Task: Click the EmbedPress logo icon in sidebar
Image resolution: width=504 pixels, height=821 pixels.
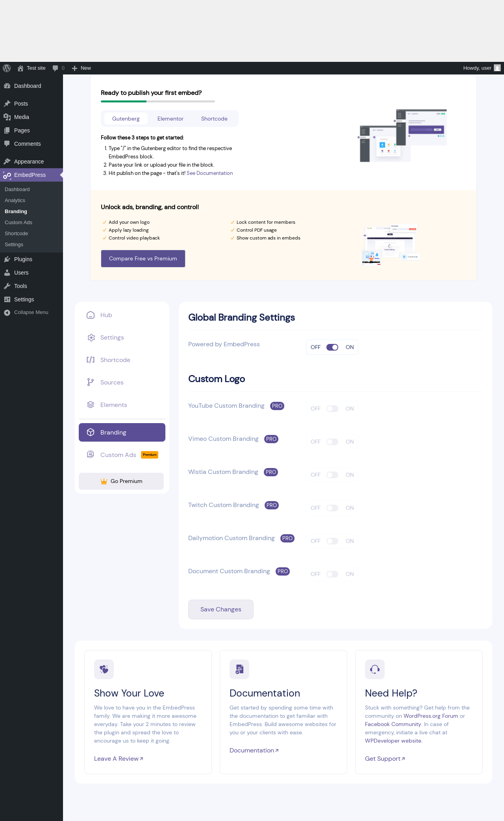Action: [7, 175]
